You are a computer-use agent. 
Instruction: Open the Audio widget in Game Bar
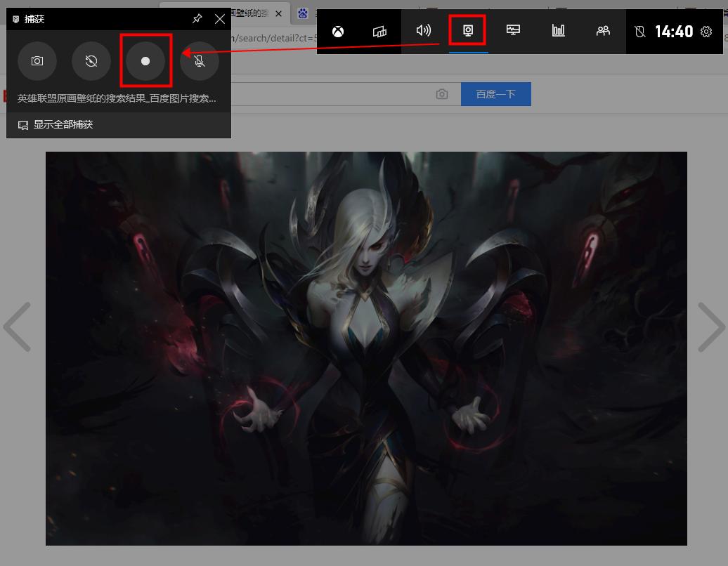[x=424, y=31]
